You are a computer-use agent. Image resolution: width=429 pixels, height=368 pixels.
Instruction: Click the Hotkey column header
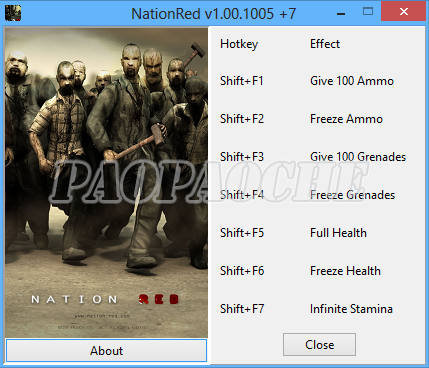coord(239,44)
